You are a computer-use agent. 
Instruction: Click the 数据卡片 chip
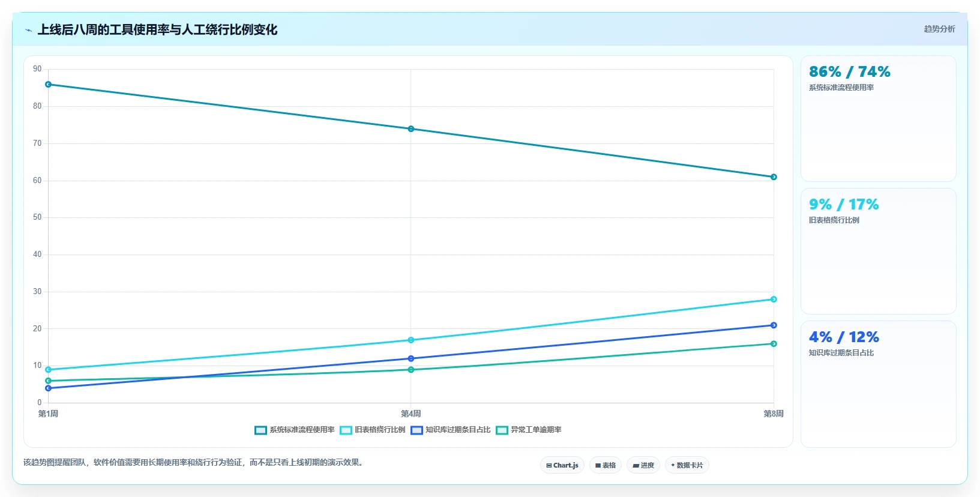coord(687,465)
